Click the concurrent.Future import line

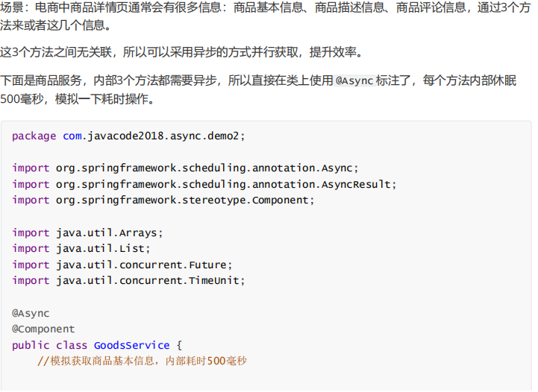click(122, 265)
